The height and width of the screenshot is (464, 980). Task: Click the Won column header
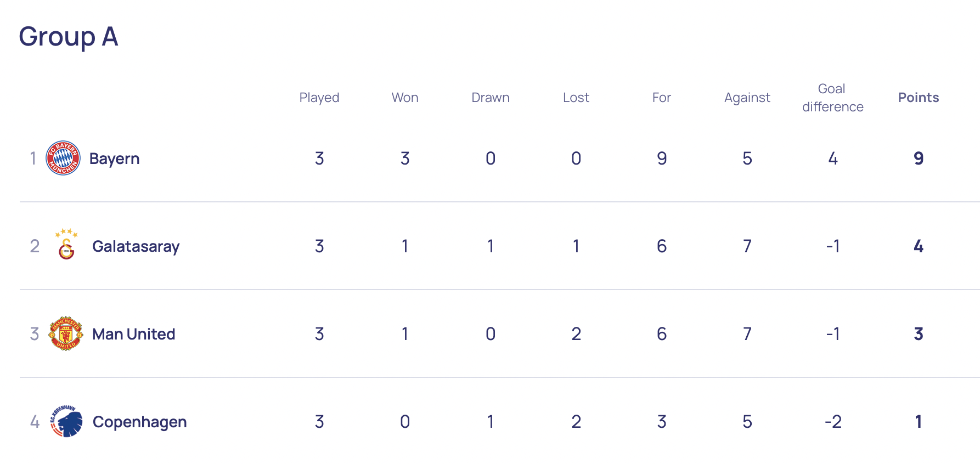click(x=405, y=98)
